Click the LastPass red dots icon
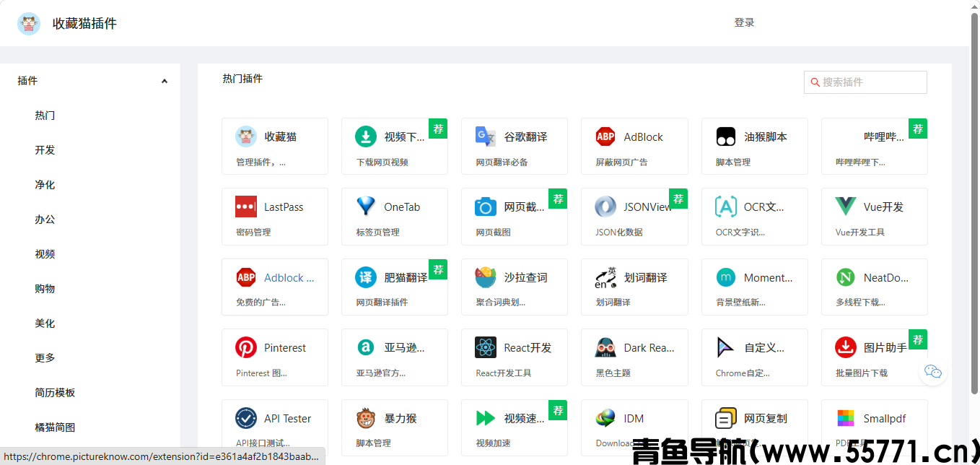The width and height of the screenshot is (980, 465). (x=246, y=207)
